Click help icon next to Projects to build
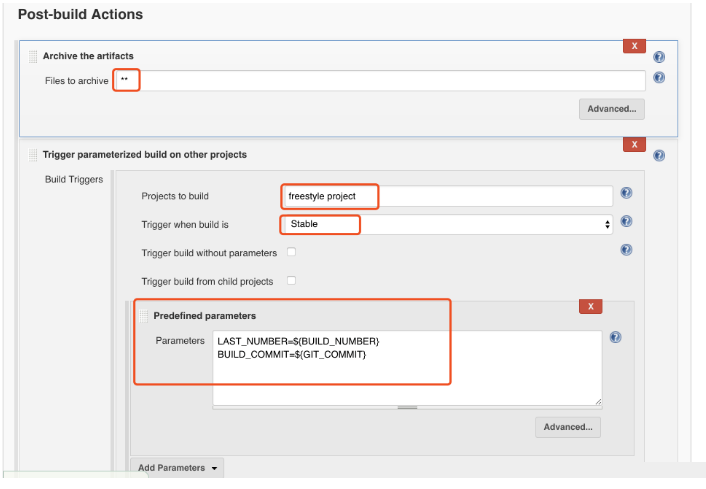The width and height of the screenshot is (706, 489). [x=626, y=193]
